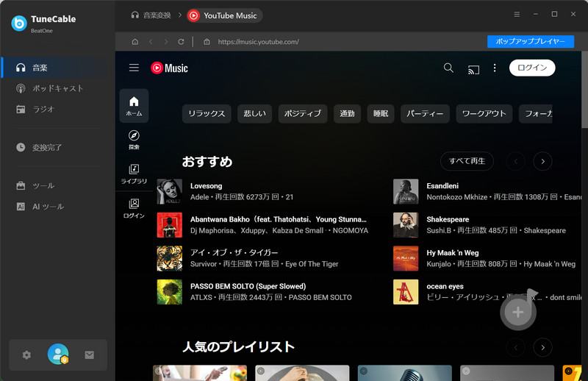Click the YouTube Music logo

tap(169, 68)
